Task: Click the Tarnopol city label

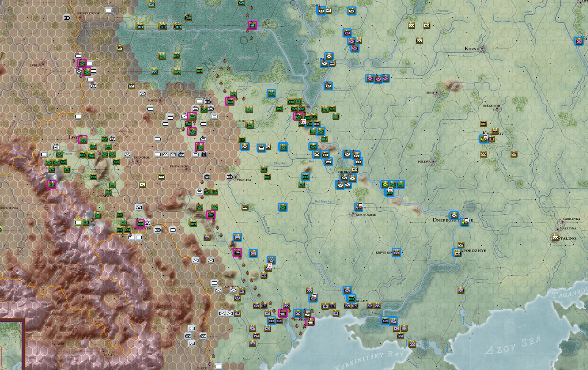Action: [142, 157]
